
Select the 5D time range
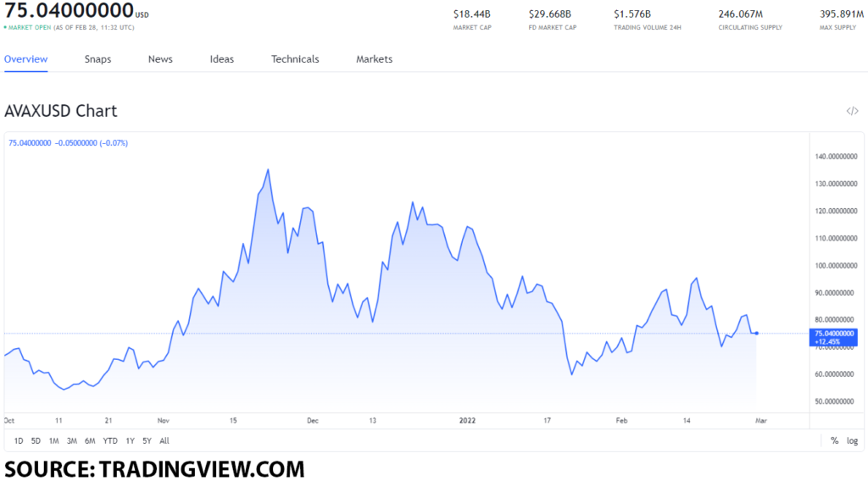[36, 440]
